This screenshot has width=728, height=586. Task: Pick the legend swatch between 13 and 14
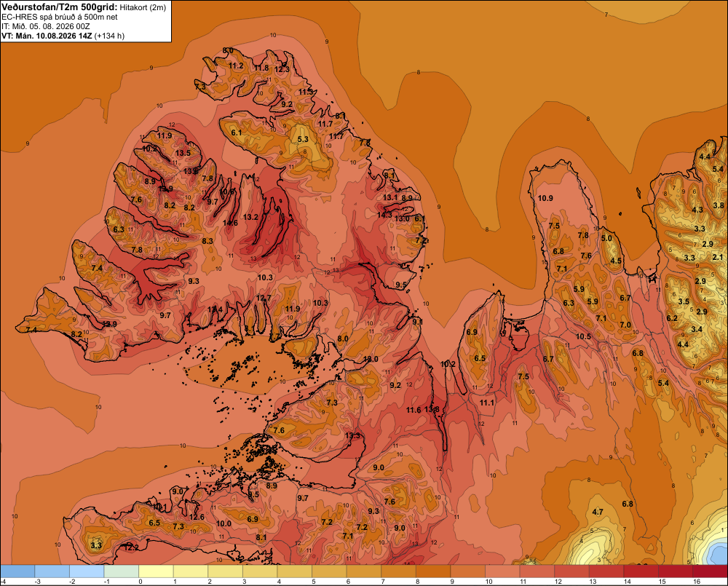point(606,571)
